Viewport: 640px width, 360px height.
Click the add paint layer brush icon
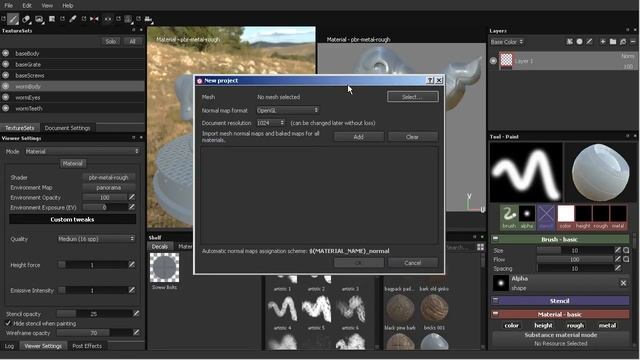[x=589, y=42]
